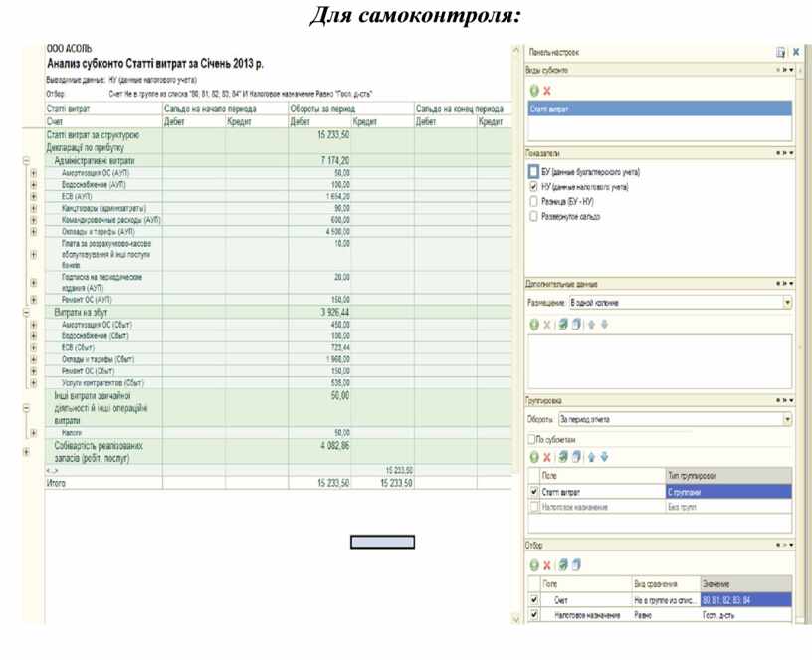Click the Тип группировки column header
The height and width of the screenshot is (660, 812).
coord(728,475)
